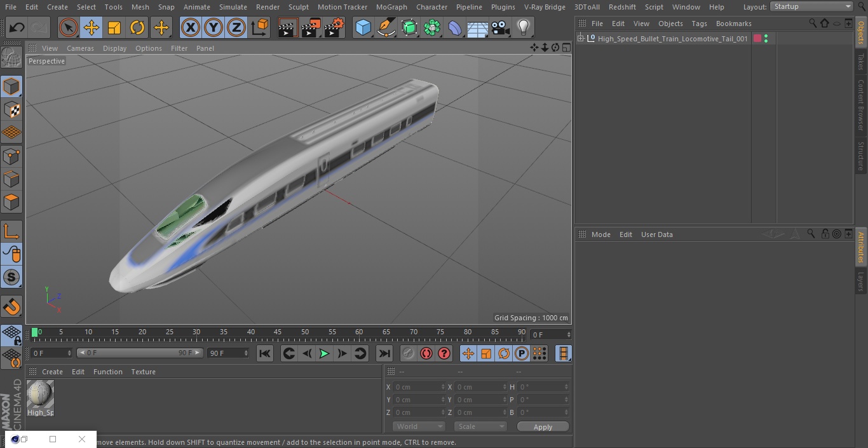This screenshot has height=448, width=868.
Task: Open Edit Render Settings icon
Action: click(x=334, y=27)
